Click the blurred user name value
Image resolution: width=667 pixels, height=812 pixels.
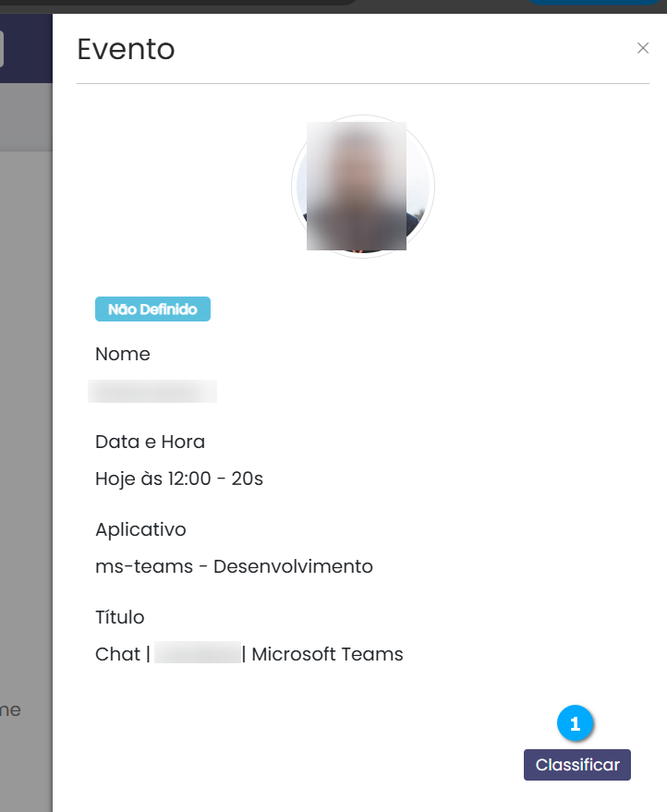point(152,391)
